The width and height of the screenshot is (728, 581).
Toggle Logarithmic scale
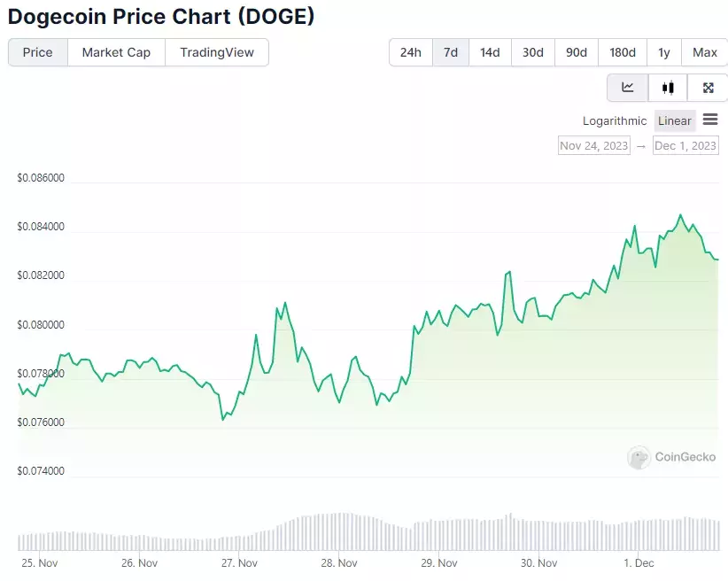point(615,120)
